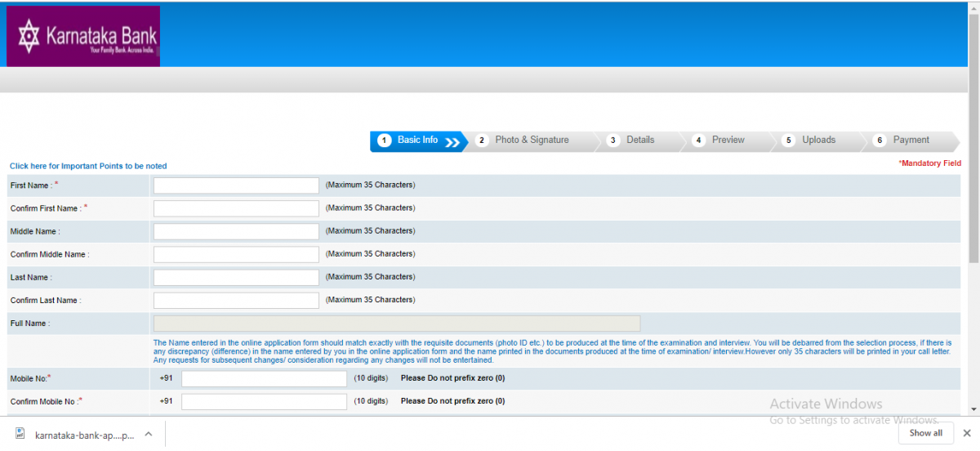This screenshot has height=451, width=980.
Task: Click the PDF file icon in downloads bar
Action: pos(20,434)
